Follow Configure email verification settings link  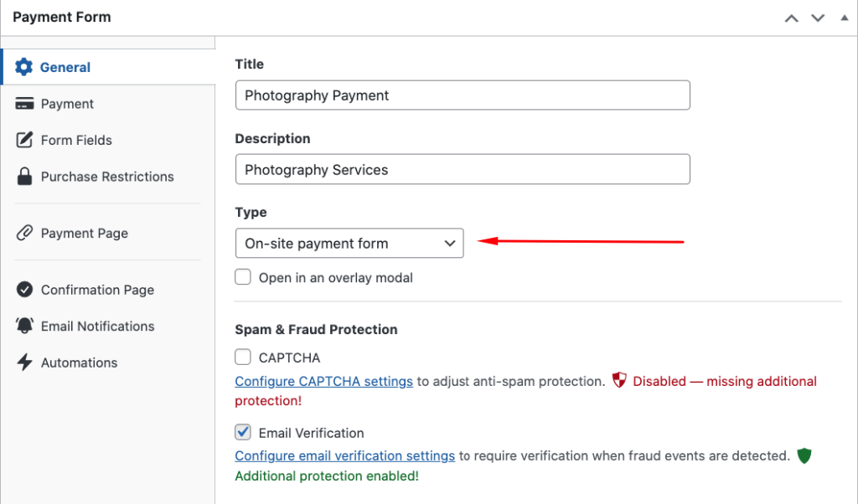pos(344,456)
